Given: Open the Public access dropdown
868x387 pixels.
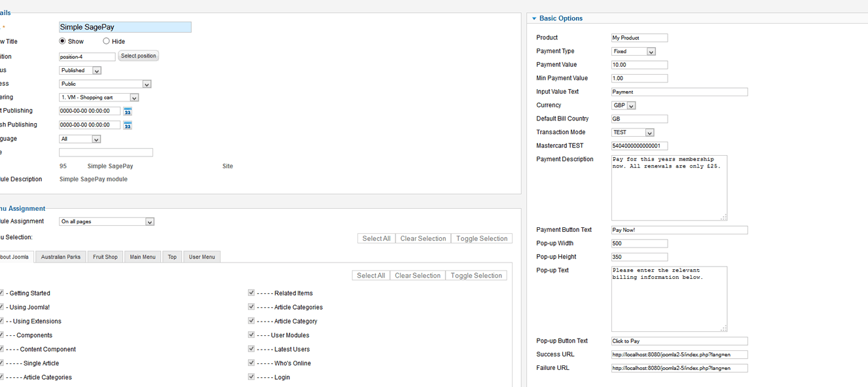Looking at the screenshot, I should click(x=105, y=84).
